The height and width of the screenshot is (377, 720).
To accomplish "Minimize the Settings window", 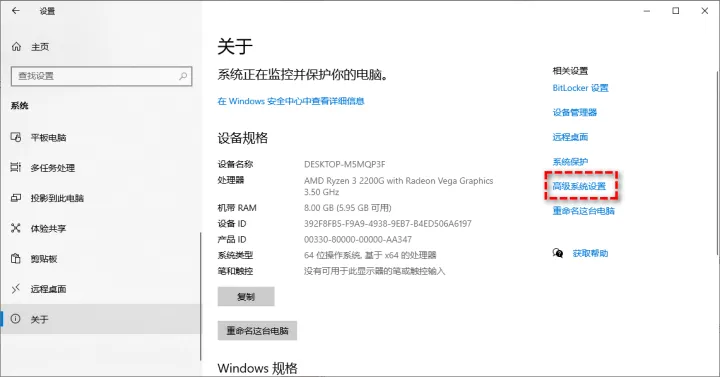I will [647, 11].
